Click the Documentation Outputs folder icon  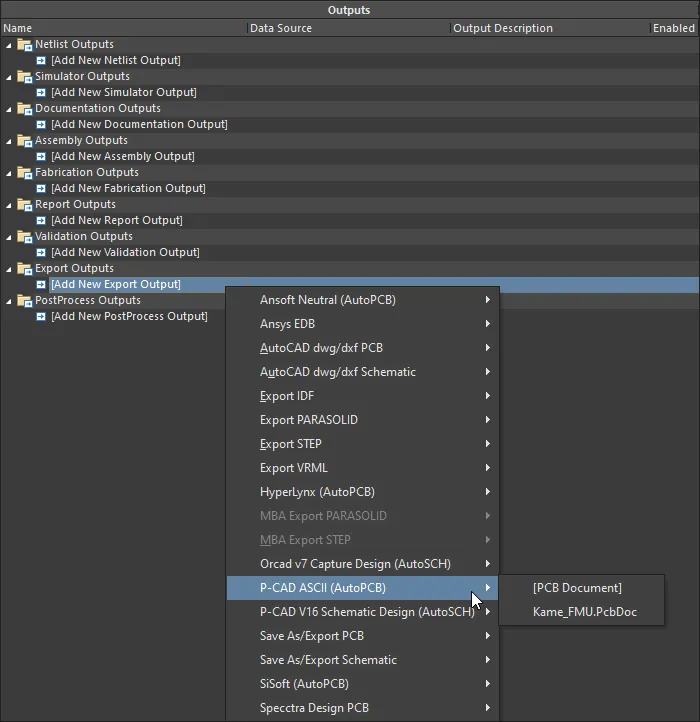(x=24, y=109)
